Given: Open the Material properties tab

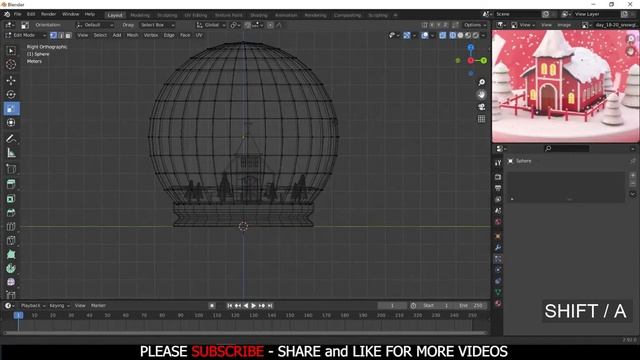Looking at the screenshot, I should [498, 303].
